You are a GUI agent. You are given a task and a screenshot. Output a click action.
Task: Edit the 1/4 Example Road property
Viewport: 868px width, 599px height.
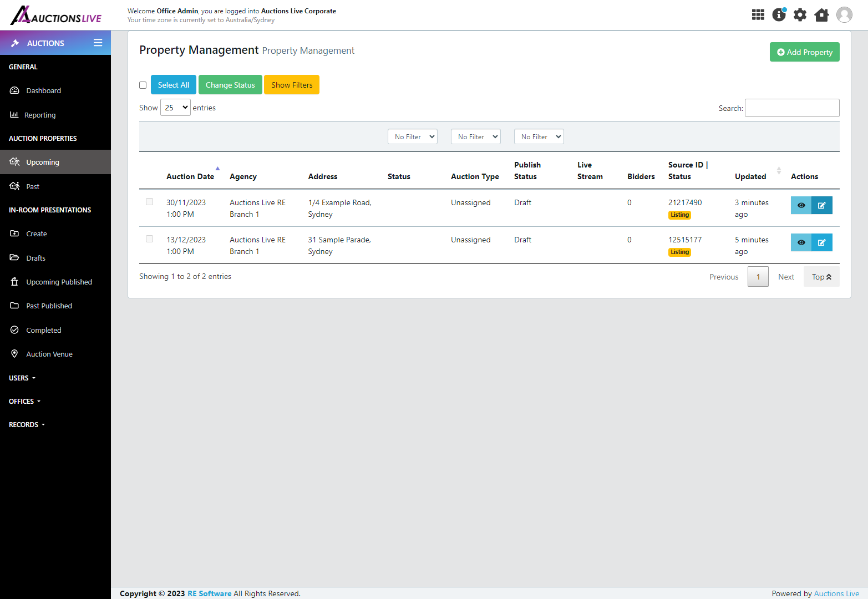coord(822,205)
